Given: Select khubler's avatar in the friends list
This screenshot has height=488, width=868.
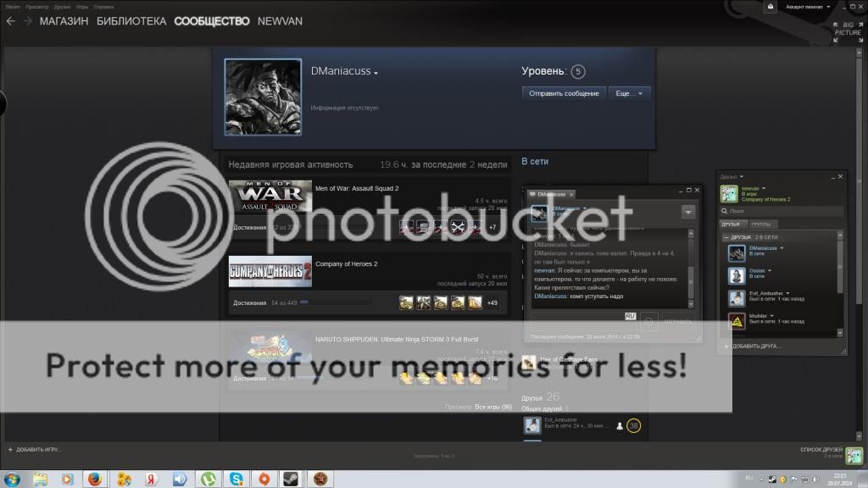Looking at the screenshot, I should click(737, 320).
